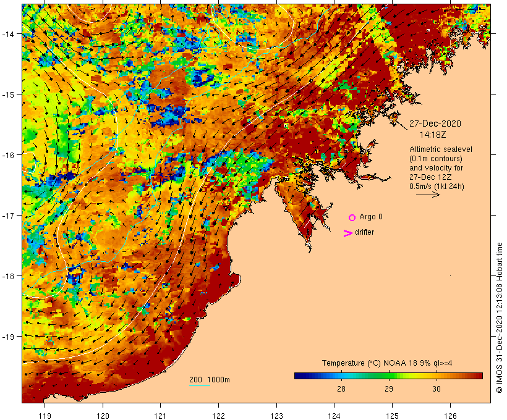Screen dimensions: 507x420
Task: Click the colorbar value label 29
Action: click(x=389, y=389)
